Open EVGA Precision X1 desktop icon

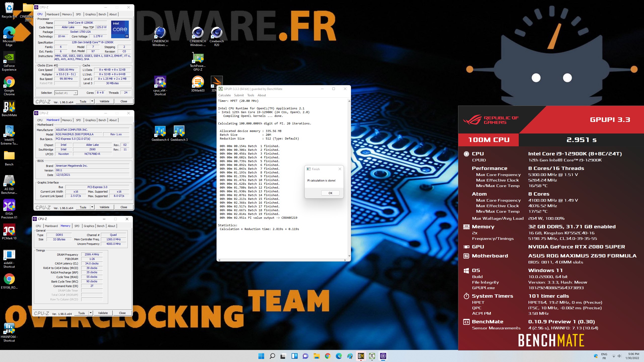coord(9,209)
